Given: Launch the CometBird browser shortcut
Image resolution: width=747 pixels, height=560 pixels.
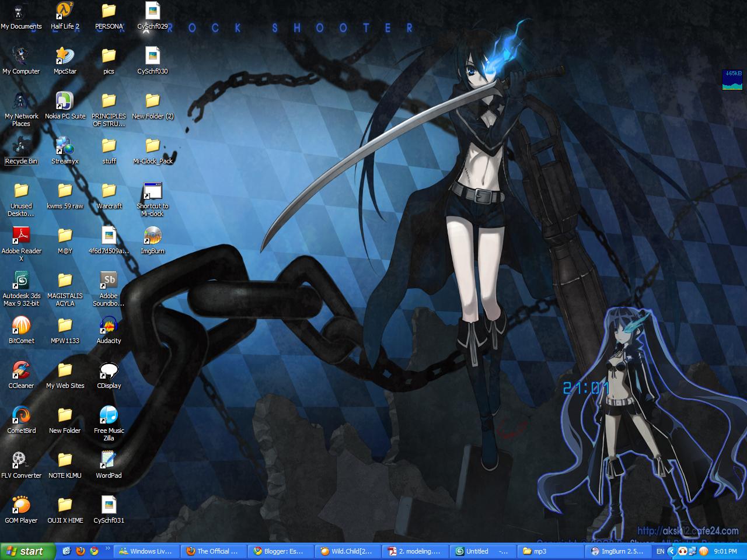Looking at the screenshot, I should [21, 421].
